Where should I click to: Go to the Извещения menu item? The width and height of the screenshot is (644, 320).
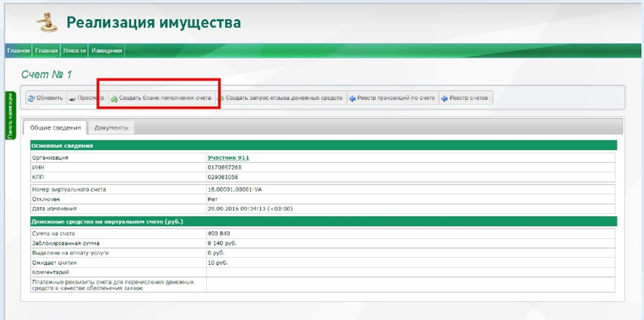tap(107, 51)
